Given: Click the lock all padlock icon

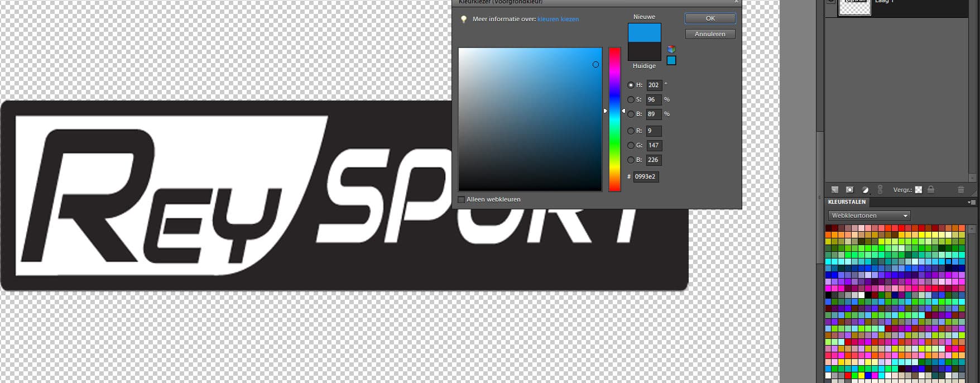Looking at the screenshot, I should (931, 190).
